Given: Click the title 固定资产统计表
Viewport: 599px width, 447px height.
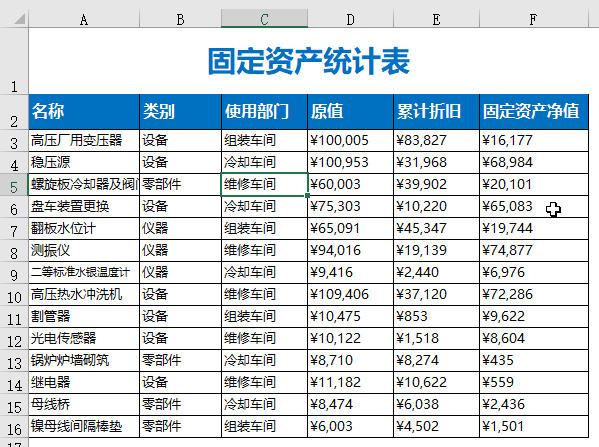Looking at the screenshot, I should 309,61.
